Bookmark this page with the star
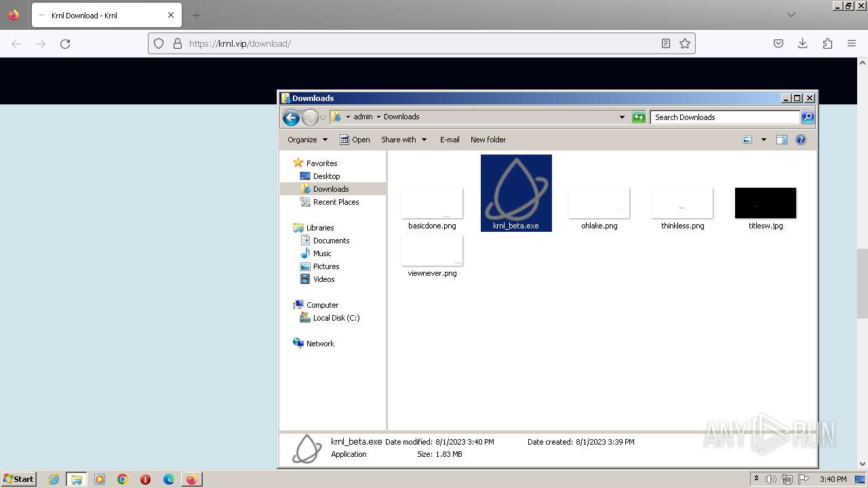 click(x=685, y=43)
